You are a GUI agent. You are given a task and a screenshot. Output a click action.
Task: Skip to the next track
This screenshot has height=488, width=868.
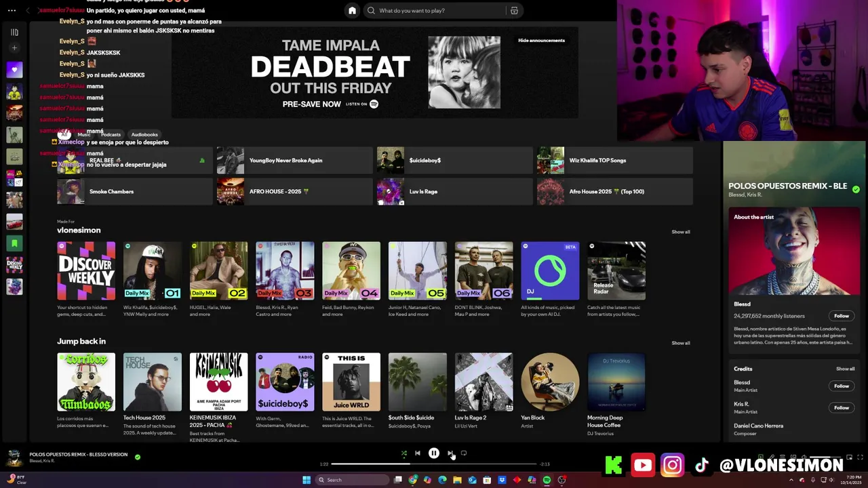tap(450, 453)
